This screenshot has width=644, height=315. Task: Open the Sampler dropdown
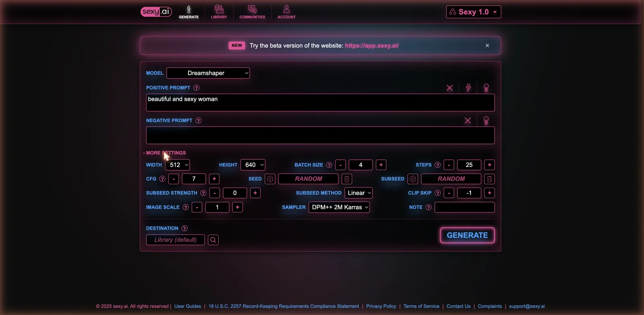(339, 207)
